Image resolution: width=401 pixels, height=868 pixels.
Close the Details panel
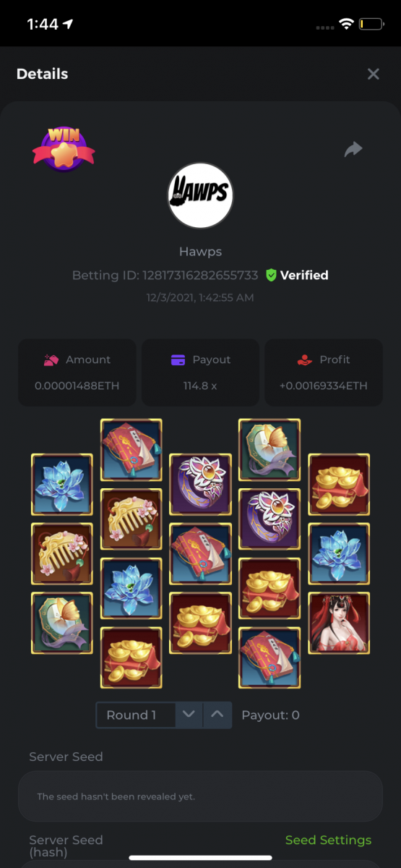click(x=374, y=74)
